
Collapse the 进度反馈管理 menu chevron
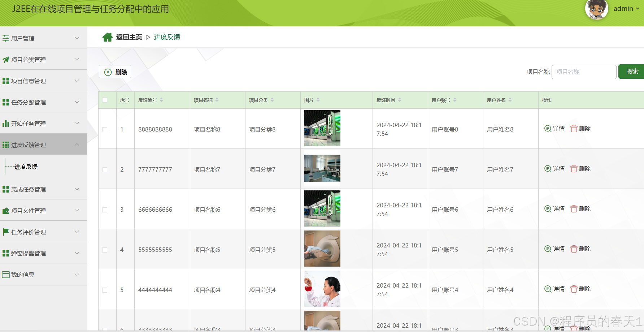(77, 145)
